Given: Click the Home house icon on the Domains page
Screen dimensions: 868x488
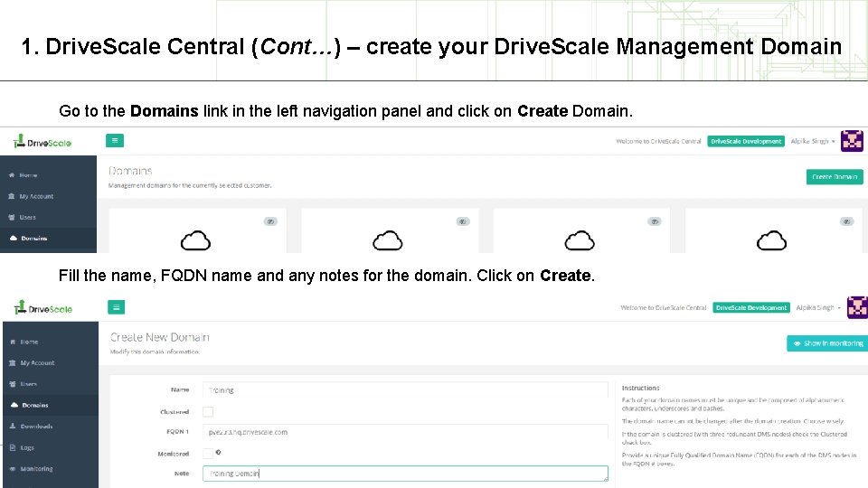Looking at the screenshot, I should (x=12, y=174).
